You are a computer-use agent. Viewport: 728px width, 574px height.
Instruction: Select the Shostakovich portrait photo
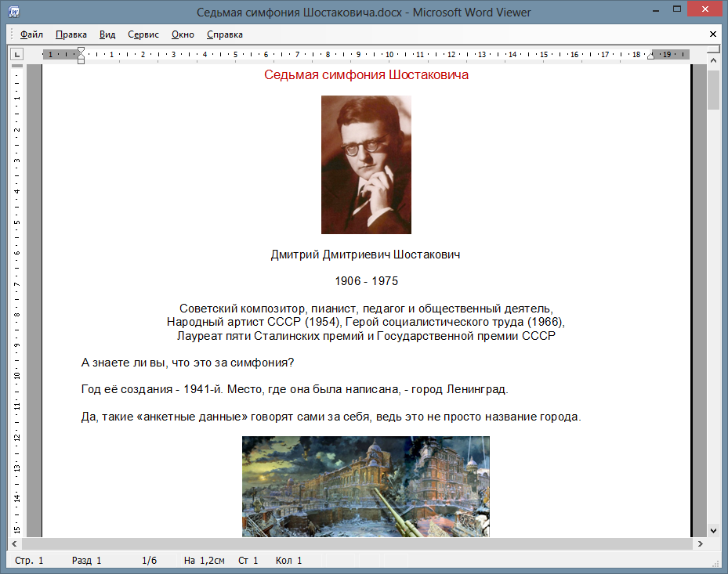[x=366, y=164]
